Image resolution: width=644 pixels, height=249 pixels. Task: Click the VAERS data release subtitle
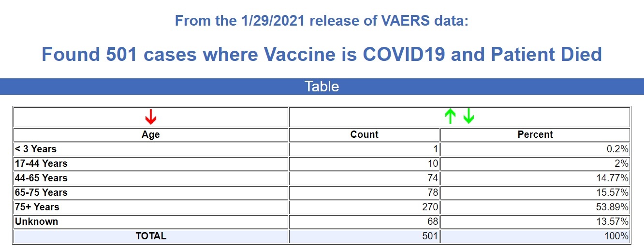pyautogui.click(x=322, y=21)
